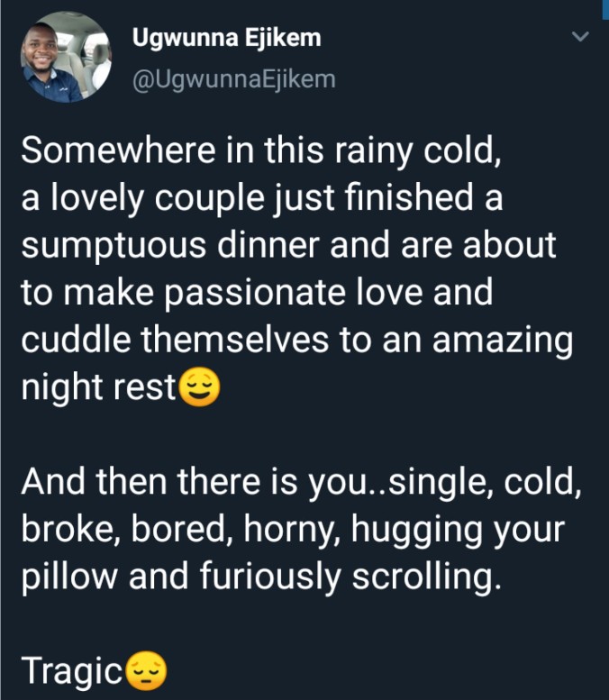Expand the tweet options chevron
Image resolution: width=609 pixels, height=700 pixels.
(x=580, y=36)
